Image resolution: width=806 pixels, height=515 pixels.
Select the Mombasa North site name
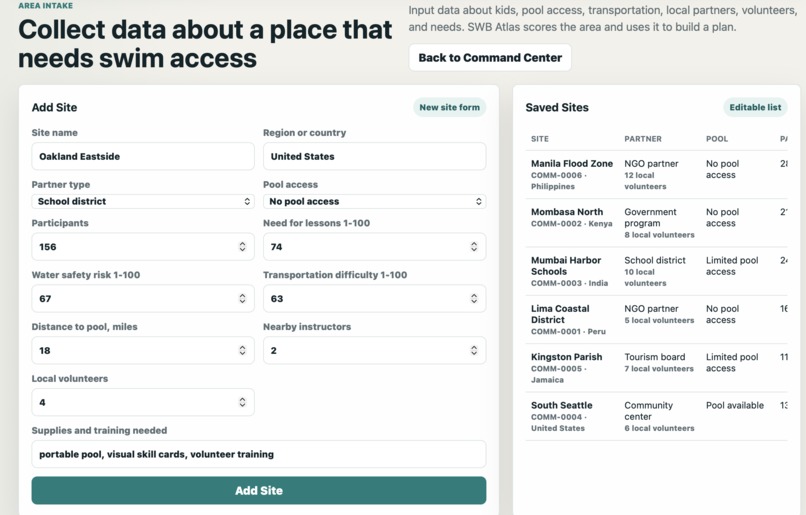(x=567, y=212)
